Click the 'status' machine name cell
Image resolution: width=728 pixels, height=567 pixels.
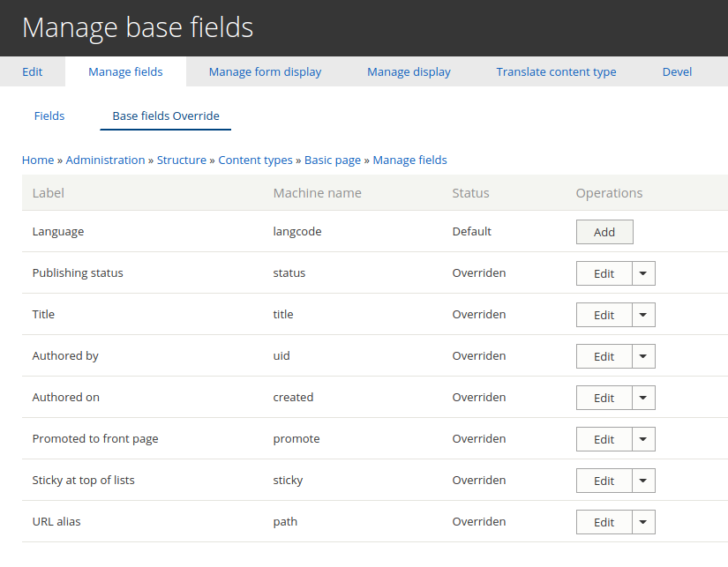pyautogui.click(x=289, y=272)
